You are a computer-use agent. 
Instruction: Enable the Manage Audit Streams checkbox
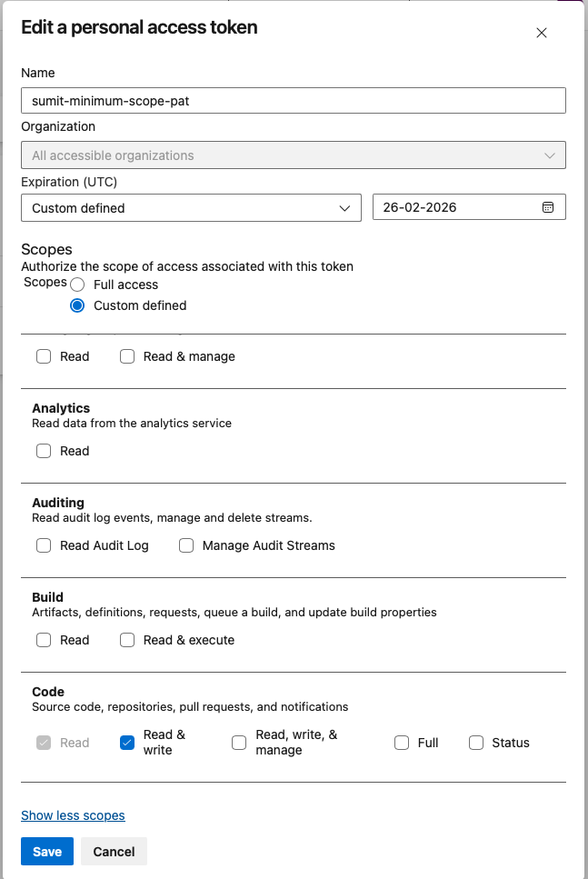(x=186, y=545)
